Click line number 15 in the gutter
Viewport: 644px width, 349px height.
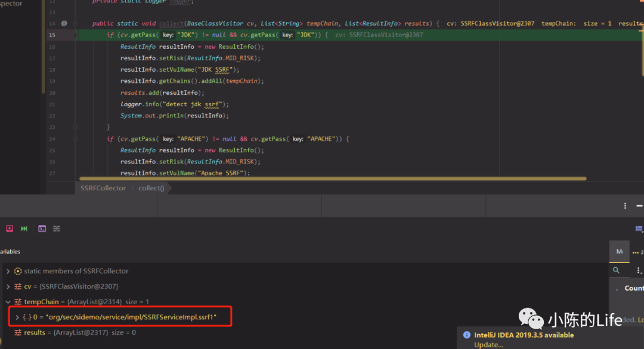coord(52,35)
